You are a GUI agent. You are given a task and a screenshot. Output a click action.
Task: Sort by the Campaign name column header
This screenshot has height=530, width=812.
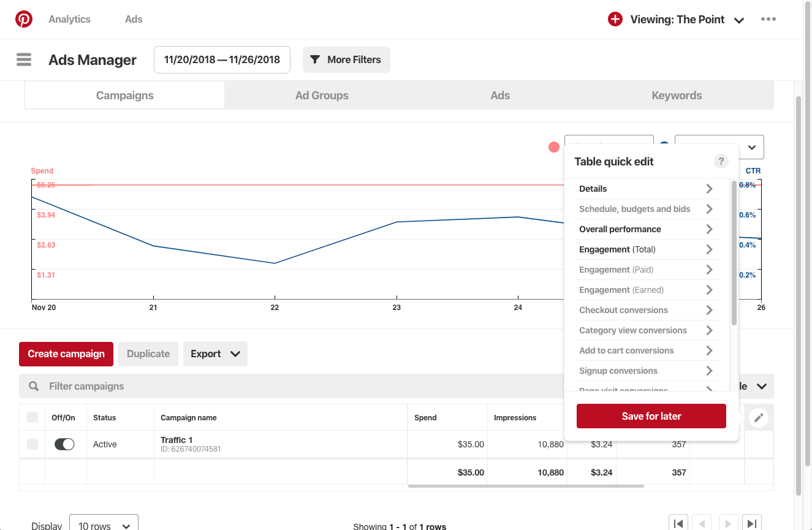tap(189, 417)
